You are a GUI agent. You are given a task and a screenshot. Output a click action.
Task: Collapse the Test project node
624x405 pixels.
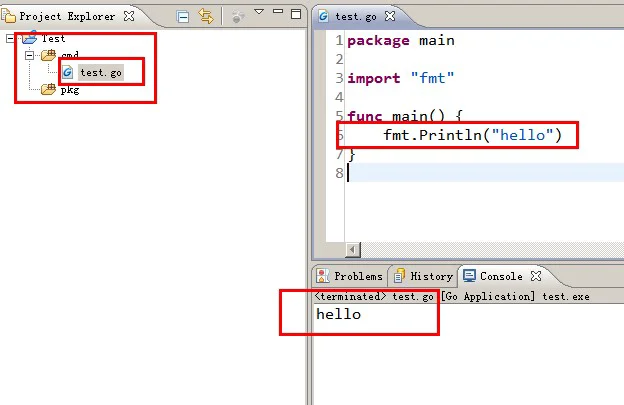pyautogui.click(x=10, y=39)
